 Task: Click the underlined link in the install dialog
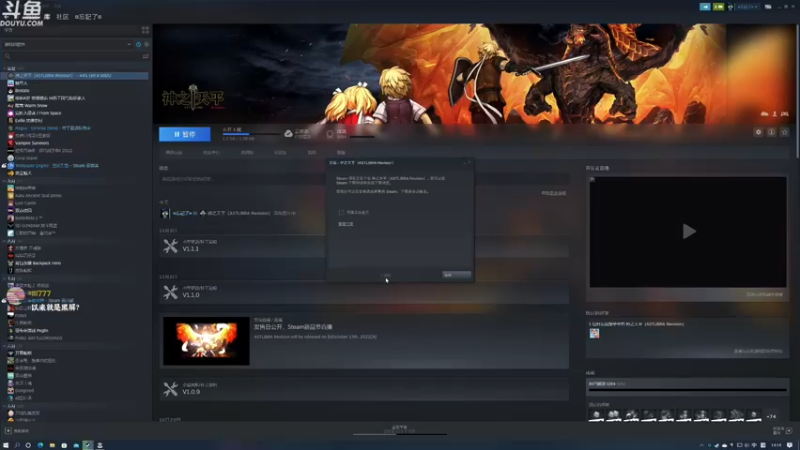[x=345, y=224]
